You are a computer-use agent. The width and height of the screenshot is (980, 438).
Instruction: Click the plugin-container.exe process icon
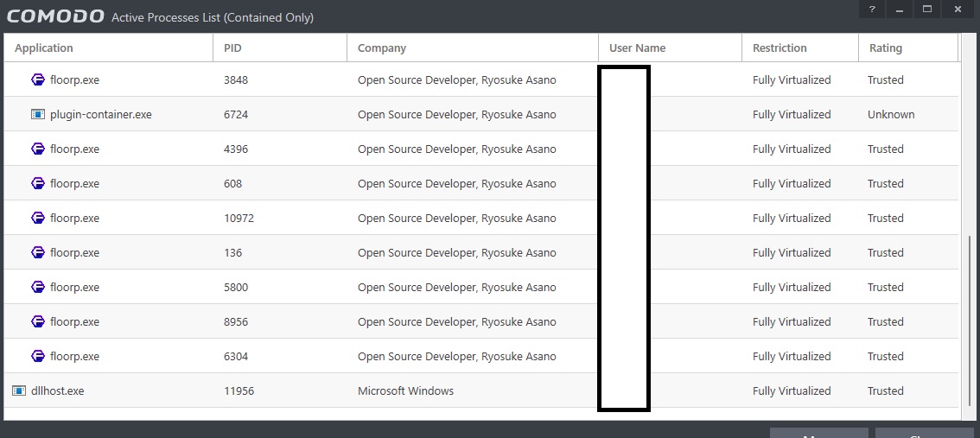38,114
